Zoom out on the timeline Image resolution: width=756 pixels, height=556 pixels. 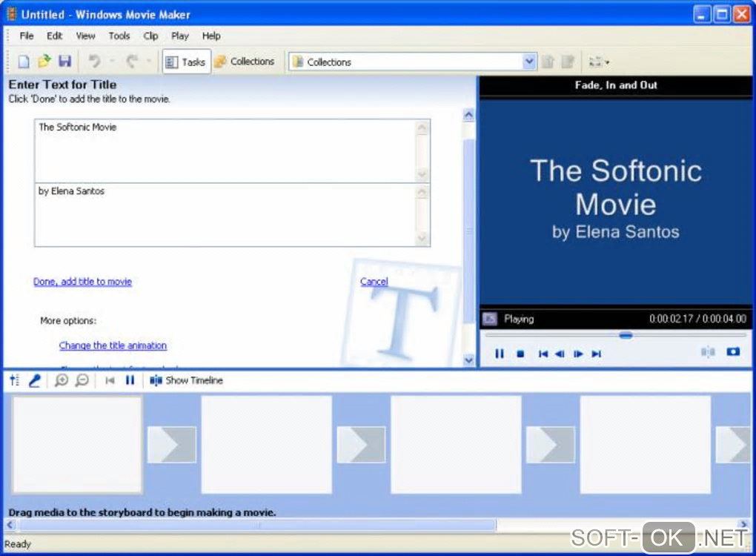(82, 380)
